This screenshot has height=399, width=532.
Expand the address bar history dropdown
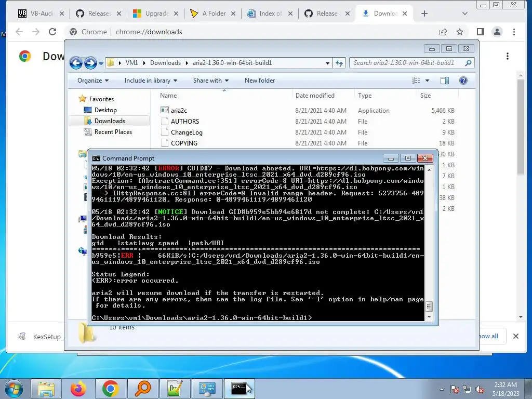[x=327, y=63]
